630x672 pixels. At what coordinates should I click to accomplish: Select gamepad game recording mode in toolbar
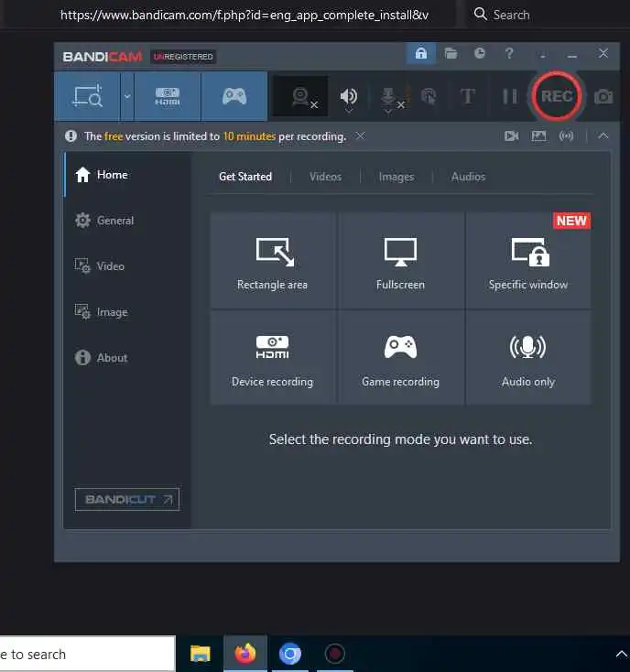click(234, 96)
